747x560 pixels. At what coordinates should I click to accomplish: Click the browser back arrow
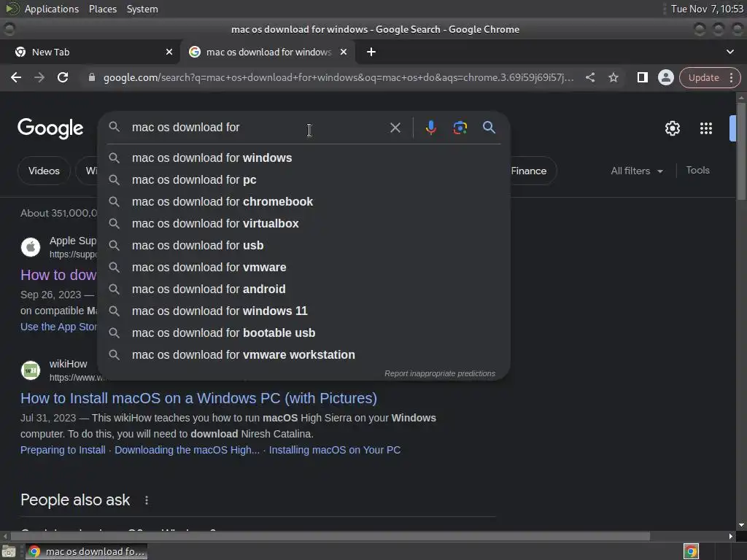(16, 77)
